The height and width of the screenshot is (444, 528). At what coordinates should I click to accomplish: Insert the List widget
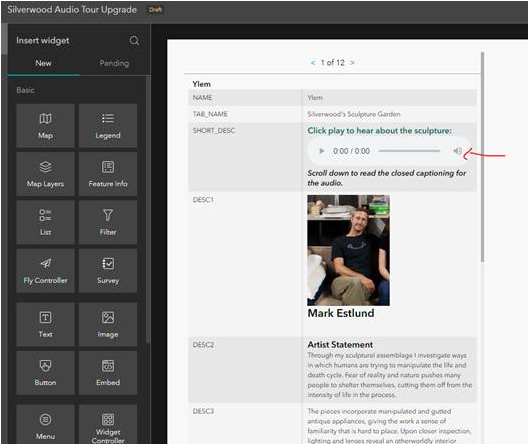45,222
